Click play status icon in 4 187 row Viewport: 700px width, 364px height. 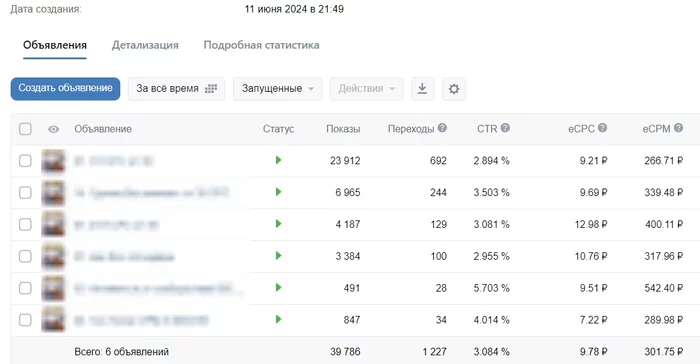point(278,224)
